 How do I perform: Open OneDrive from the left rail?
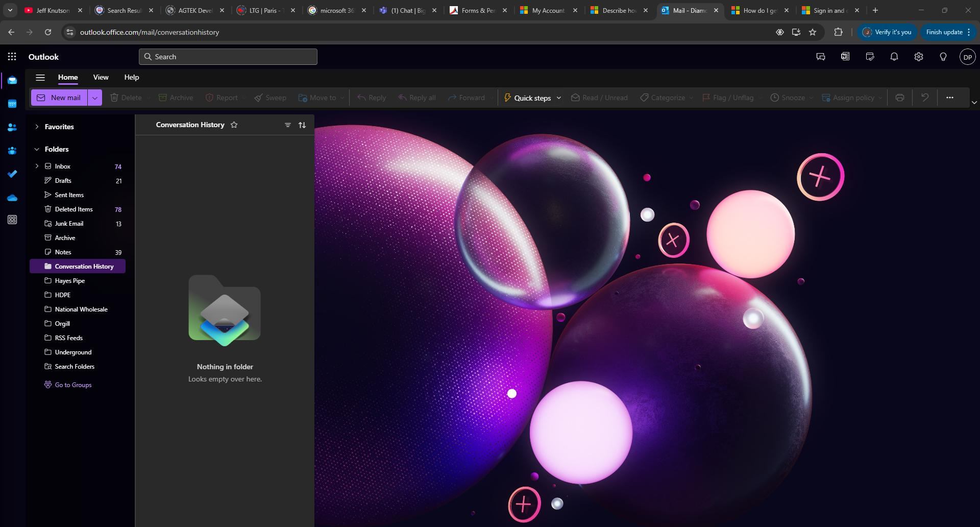tap(12, 198)
